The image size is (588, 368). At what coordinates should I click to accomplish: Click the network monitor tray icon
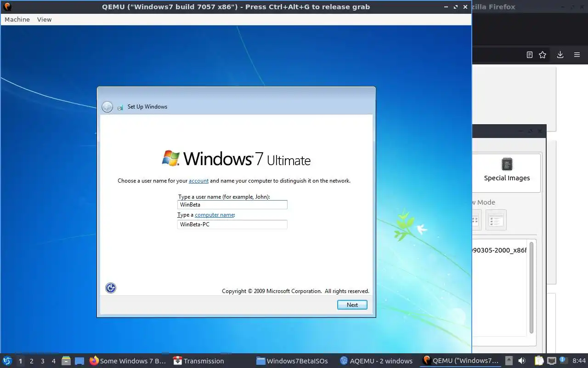click(x=551, y=361)
